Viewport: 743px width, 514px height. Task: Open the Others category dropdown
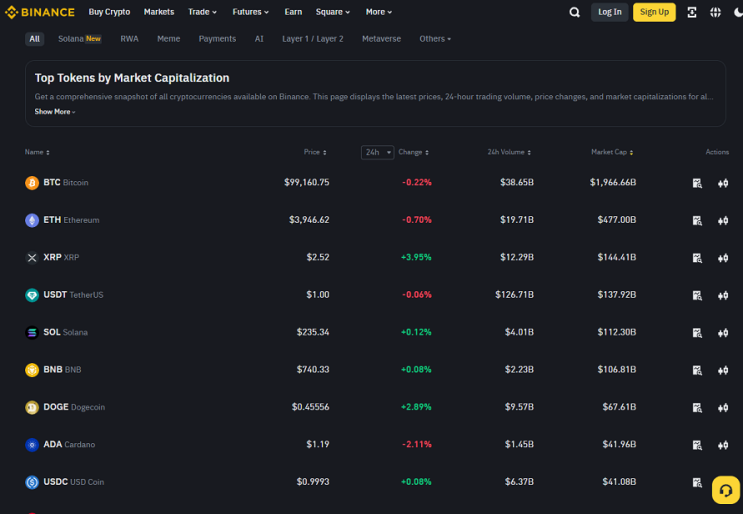pyautogui.click(x=435, y=39)
